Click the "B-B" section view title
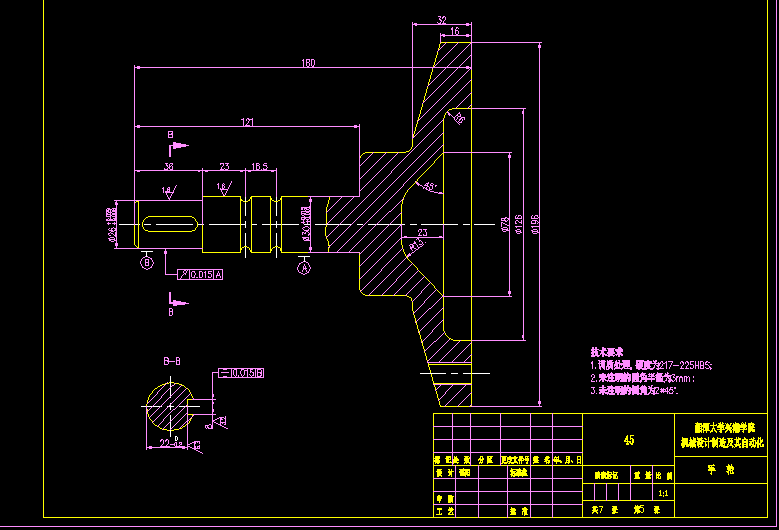Screen dimensions: 779x530 pyautogui.click(x=172, y=362)
